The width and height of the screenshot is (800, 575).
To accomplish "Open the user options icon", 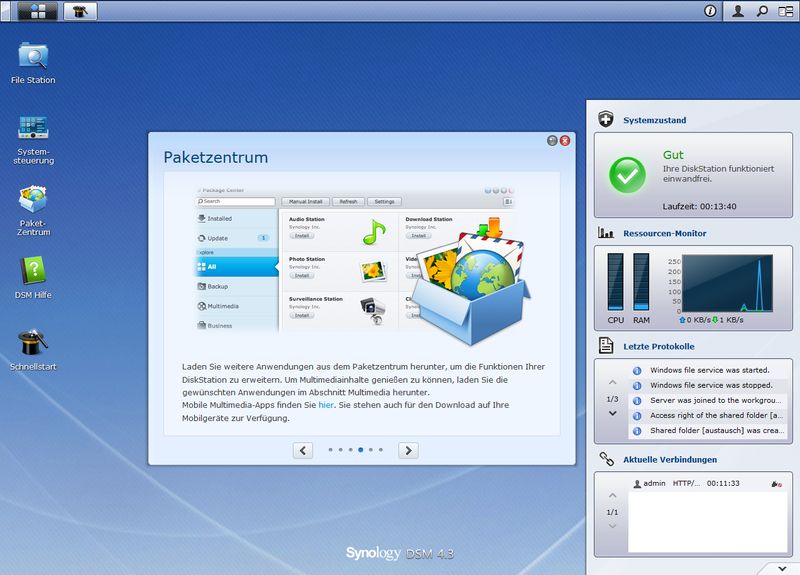I will pyautogui.click(x=738, y=11).
